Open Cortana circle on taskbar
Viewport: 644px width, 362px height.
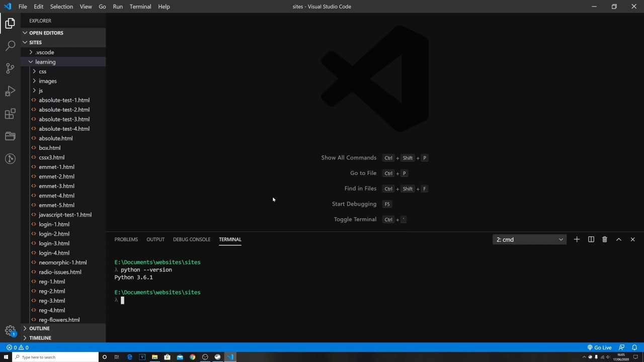point(104,357)
